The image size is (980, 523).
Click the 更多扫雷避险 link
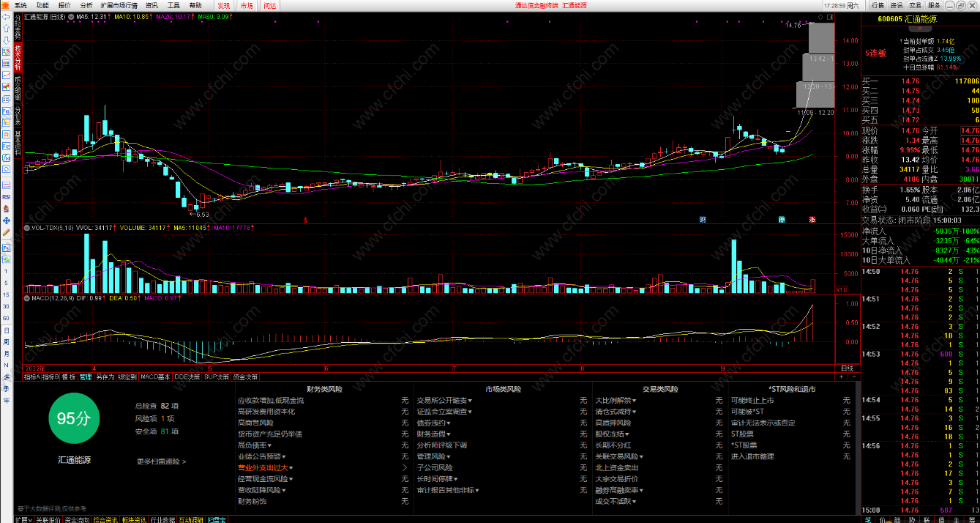(161, 462)
